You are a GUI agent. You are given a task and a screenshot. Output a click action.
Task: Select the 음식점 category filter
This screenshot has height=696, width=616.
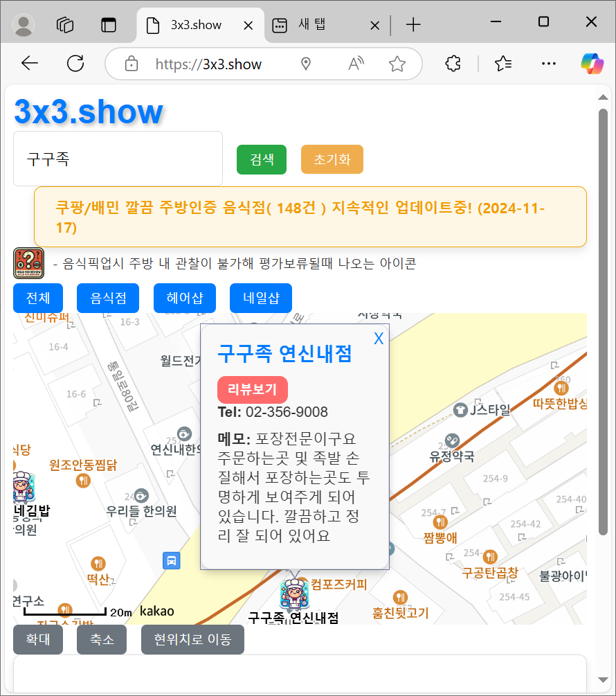[108, 298]
